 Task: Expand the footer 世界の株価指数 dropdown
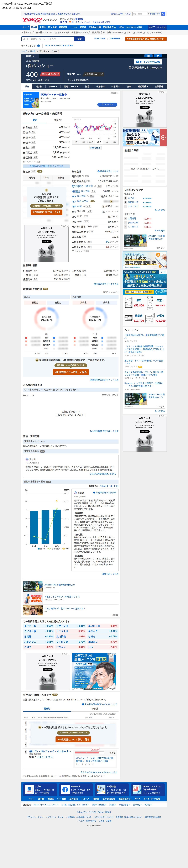(99, 805)
